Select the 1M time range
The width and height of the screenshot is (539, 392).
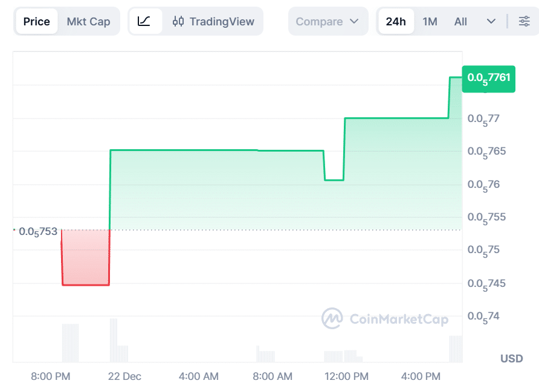pos(430,22)
